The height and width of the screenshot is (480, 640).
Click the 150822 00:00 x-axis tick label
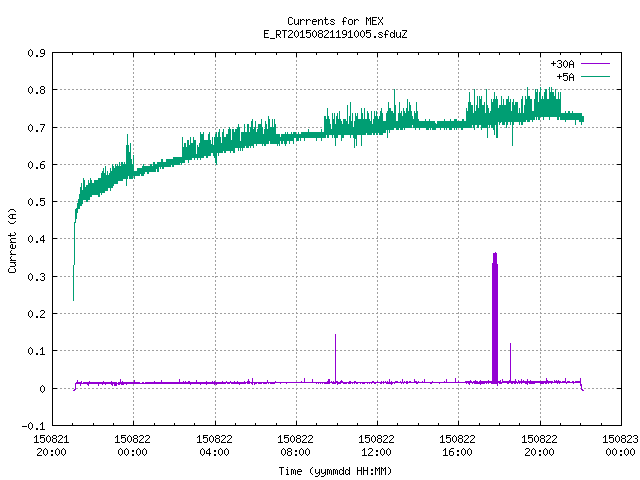pyautogui.click(x=132, y=446)
